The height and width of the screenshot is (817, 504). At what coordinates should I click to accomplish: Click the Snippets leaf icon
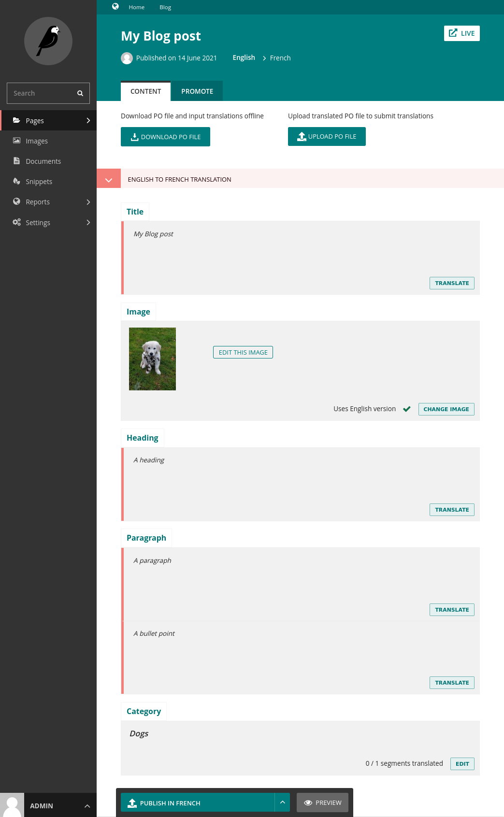(x=16, y=181)
